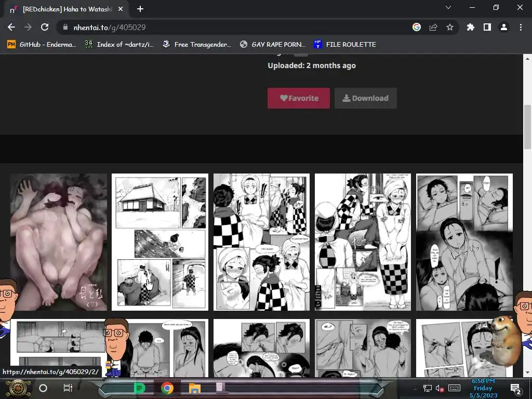Image resolution: width=532 pixels, height=399 pixels.
Task: Close the current browser tab
Action: [121, 9]
